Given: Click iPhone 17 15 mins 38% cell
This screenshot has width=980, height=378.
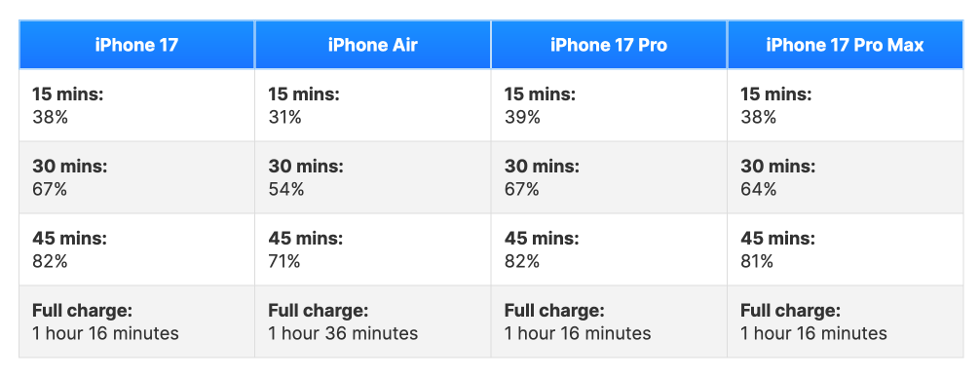Looking at the screenshot, I should pyautogui.click(x=137, y=105).
